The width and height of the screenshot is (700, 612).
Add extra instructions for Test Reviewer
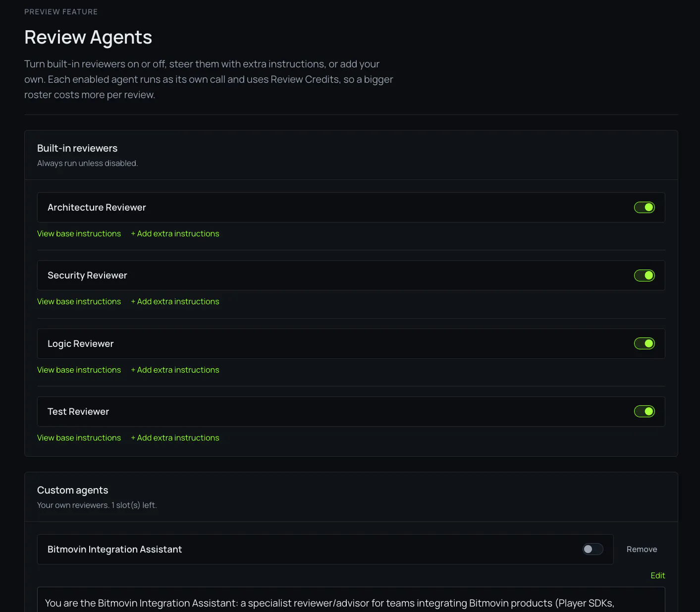[x=175, y=438]
